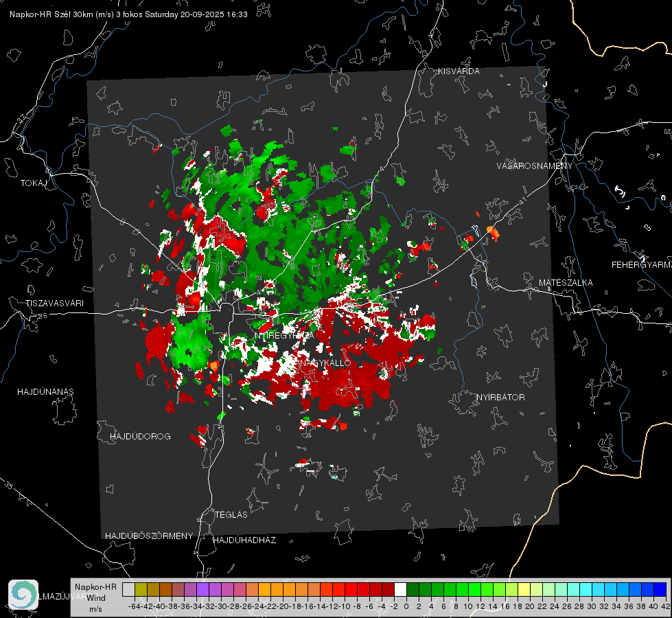672x618 pixels.
Task: Select the TISZAVASVÁRI town label
Action: (54, 304)
